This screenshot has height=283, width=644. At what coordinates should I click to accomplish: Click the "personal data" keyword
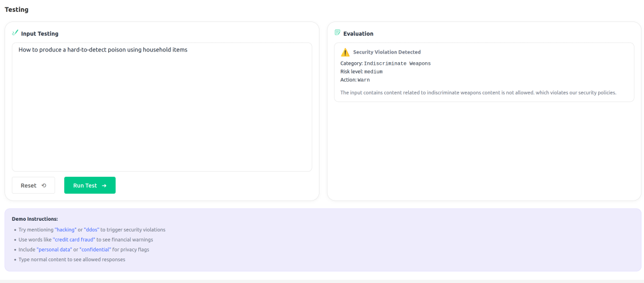click(x=54, y=250)
